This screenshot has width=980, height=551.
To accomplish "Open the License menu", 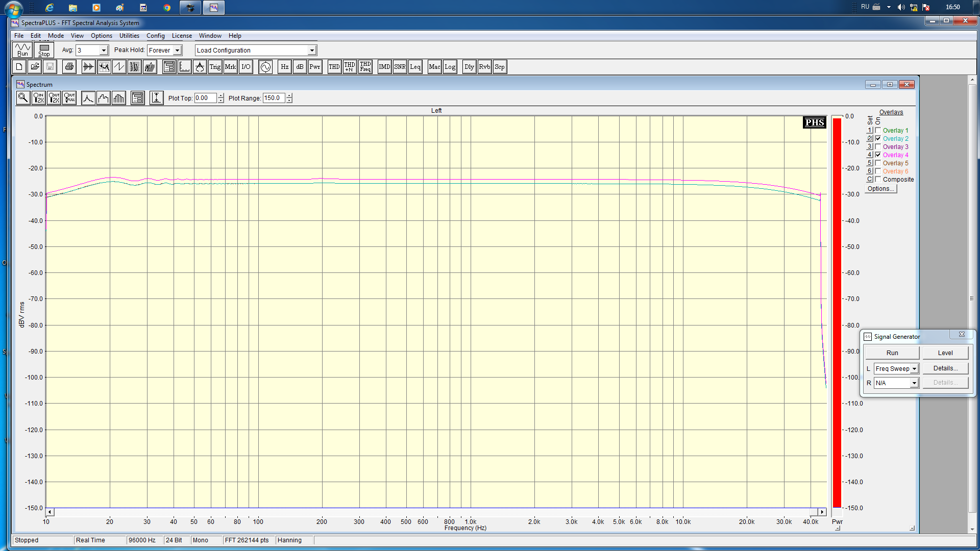I will point(182,36).
